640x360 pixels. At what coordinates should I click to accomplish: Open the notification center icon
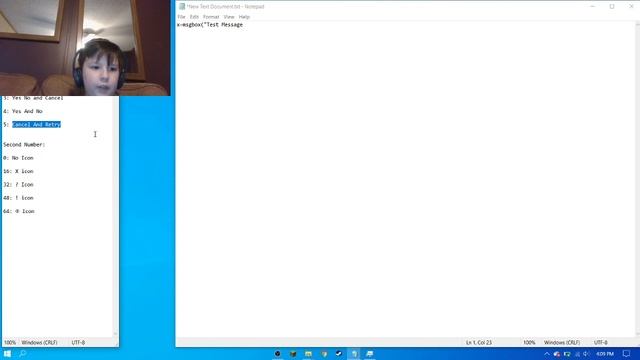tap(626, 354)
